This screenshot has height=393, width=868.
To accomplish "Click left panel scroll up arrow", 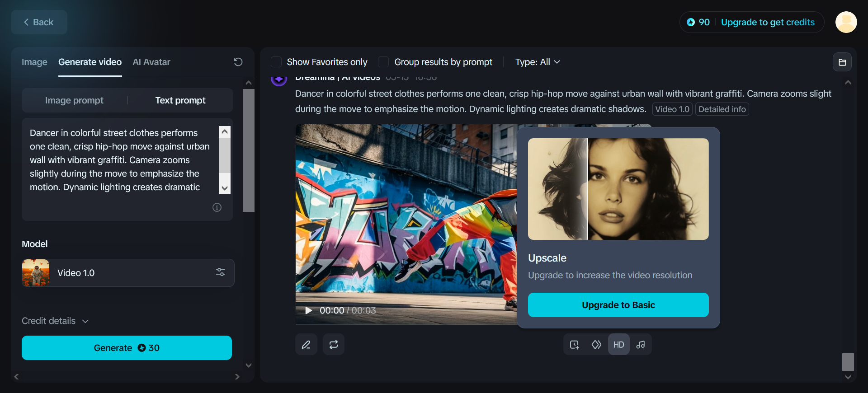I will click(249, 83).
